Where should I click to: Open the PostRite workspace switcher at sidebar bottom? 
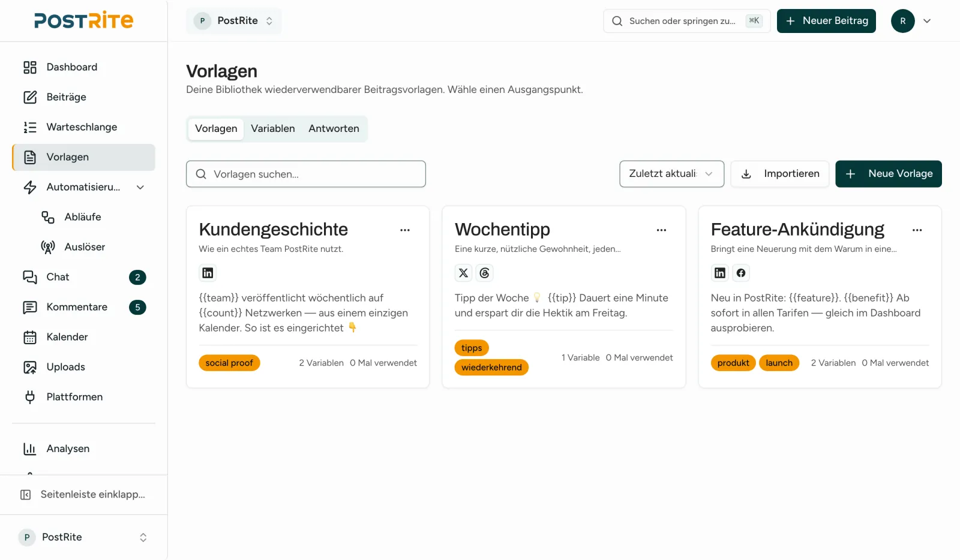[x=83, y=537]
